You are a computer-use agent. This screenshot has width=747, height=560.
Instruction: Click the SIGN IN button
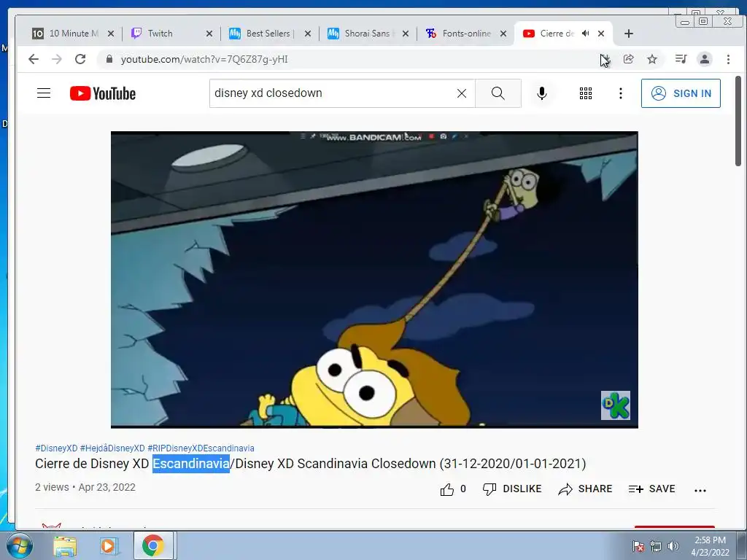(x=681, y=93)
